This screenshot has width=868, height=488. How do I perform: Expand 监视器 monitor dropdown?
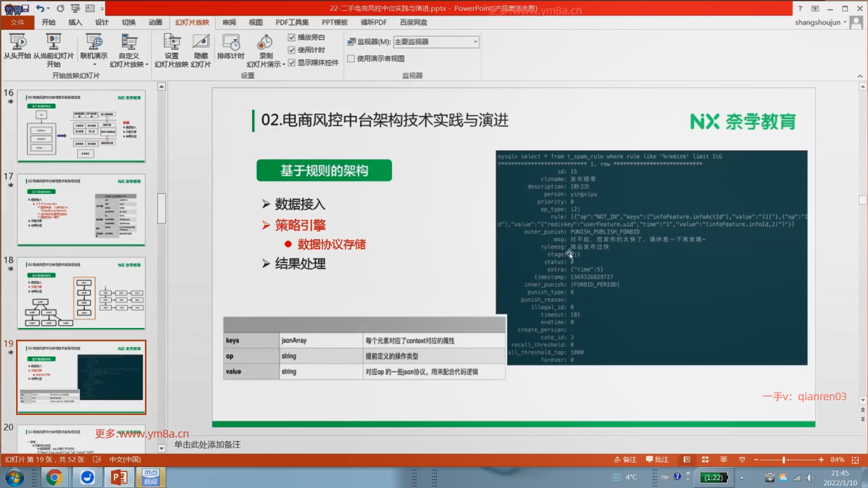(475, 42)
